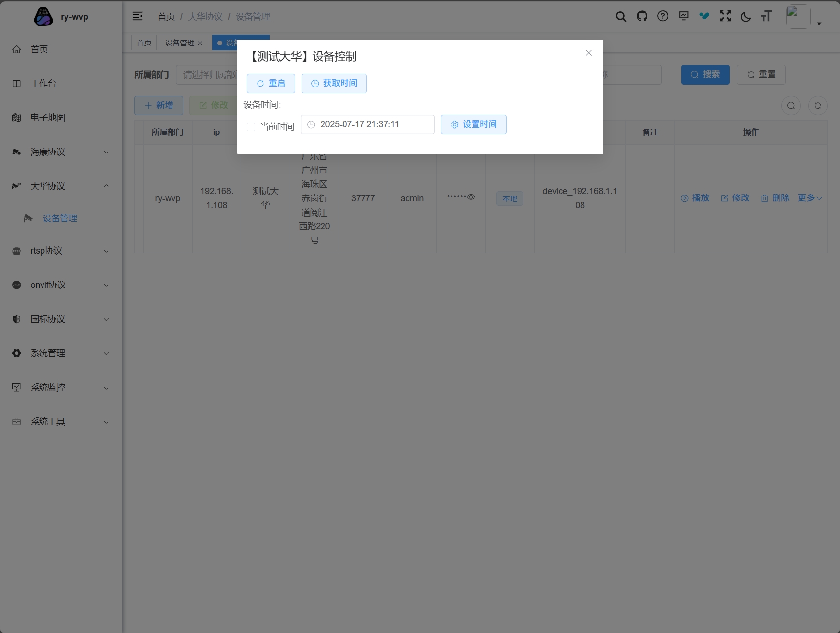
Task: Click the 获取时间 button
Action: [334, 84]
